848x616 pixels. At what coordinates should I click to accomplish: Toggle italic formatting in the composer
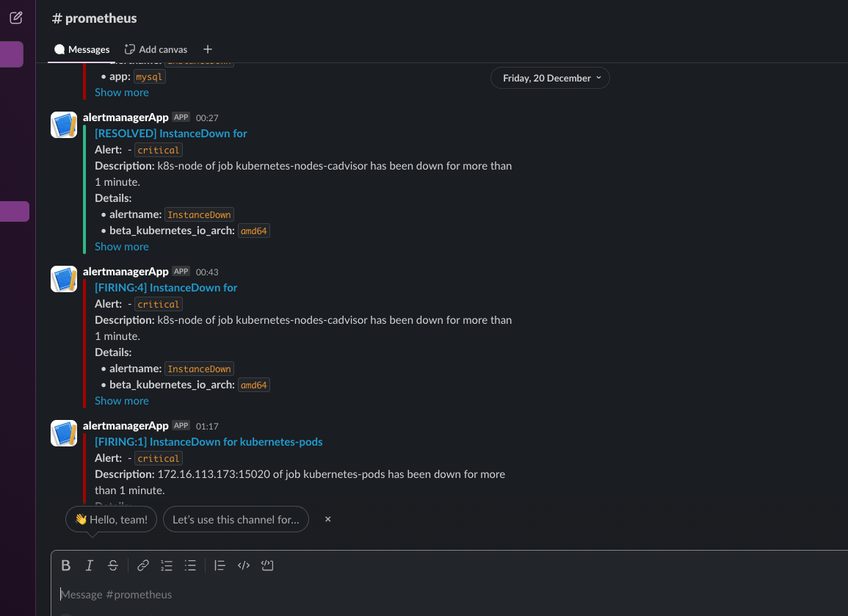[90, 565]
